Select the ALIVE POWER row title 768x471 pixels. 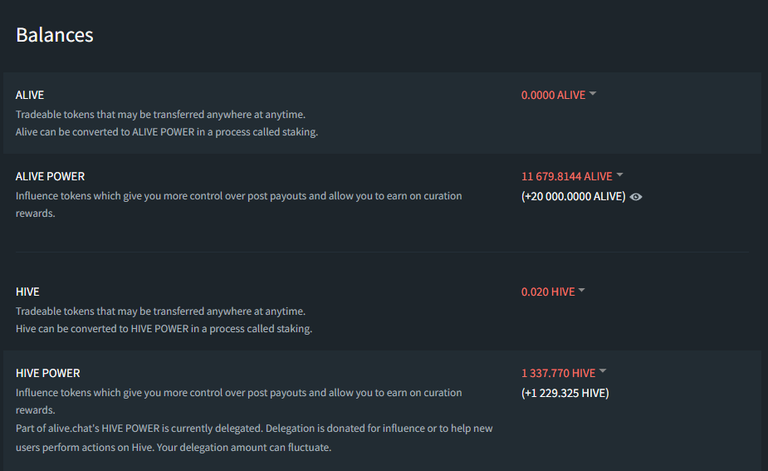coord(50,176)
